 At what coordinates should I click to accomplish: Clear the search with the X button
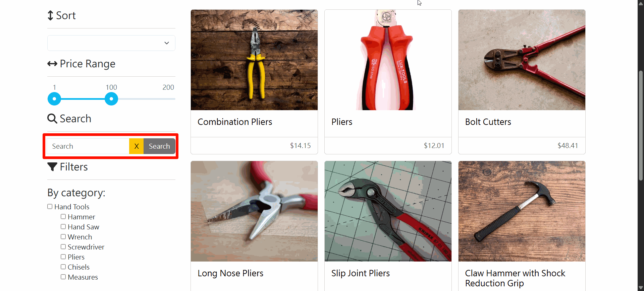tap(137, 146)
